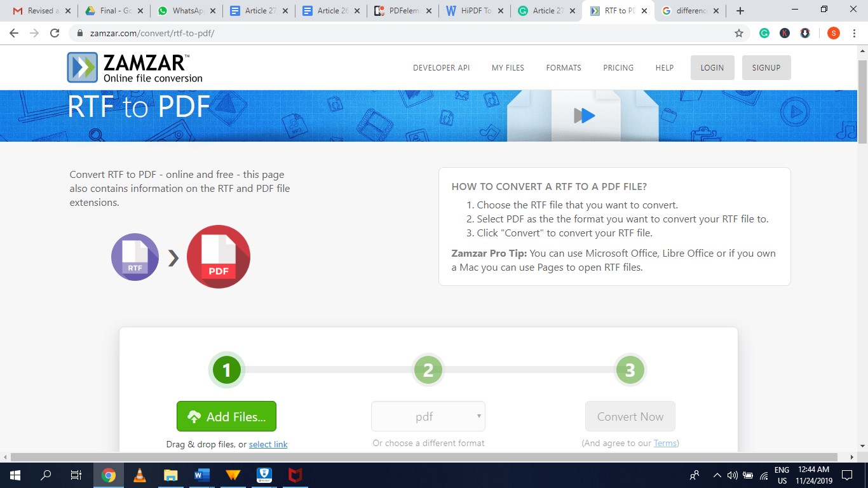The height and width of the screenshot is (488, 868).
Task: Open the notification center icon
Action: pyautogui.click(x=847, y=475)
